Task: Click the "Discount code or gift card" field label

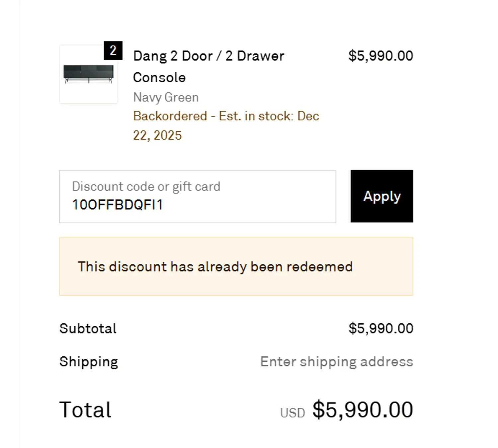Action: coord(146,187)
